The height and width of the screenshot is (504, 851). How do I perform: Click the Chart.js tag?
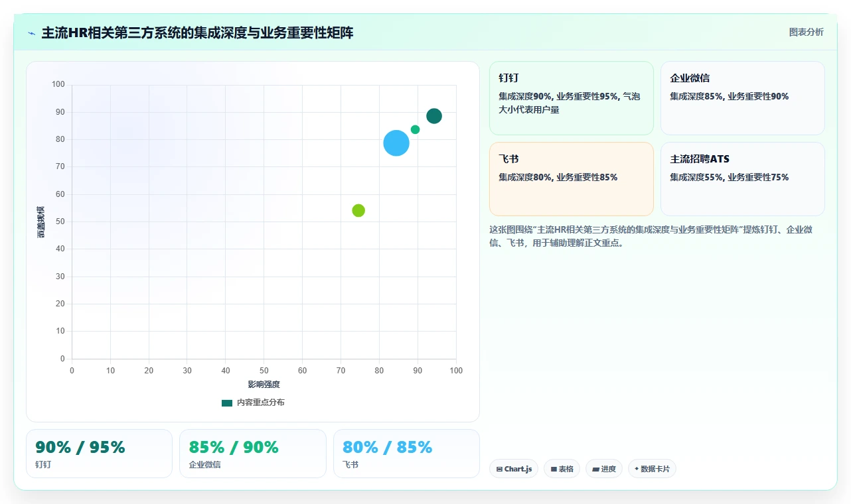514,469
